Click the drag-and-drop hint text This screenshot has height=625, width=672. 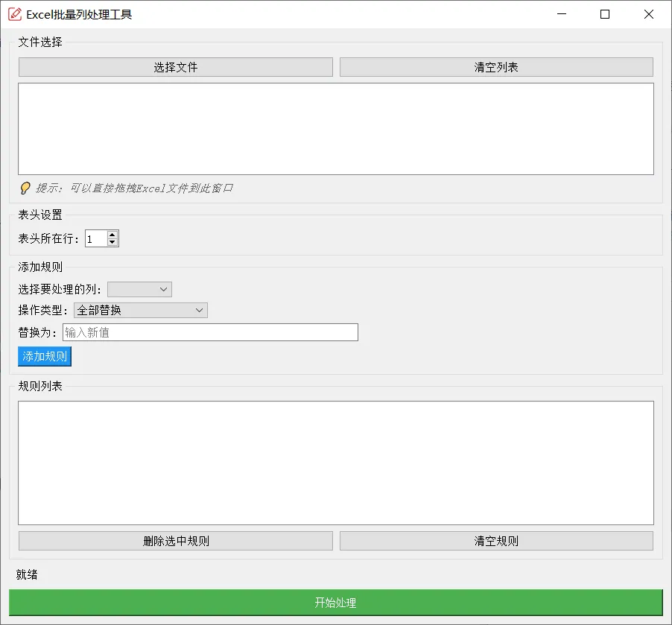pos(135,188)
